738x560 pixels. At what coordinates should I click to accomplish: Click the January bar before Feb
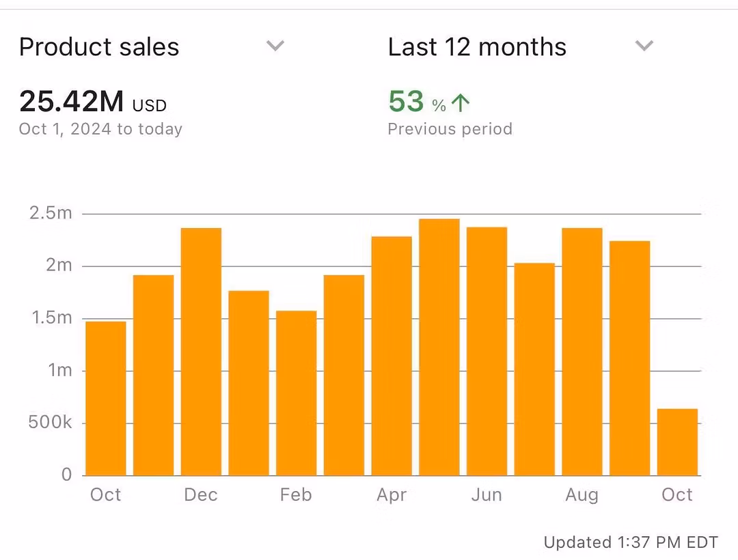click(x=249, y=383)
